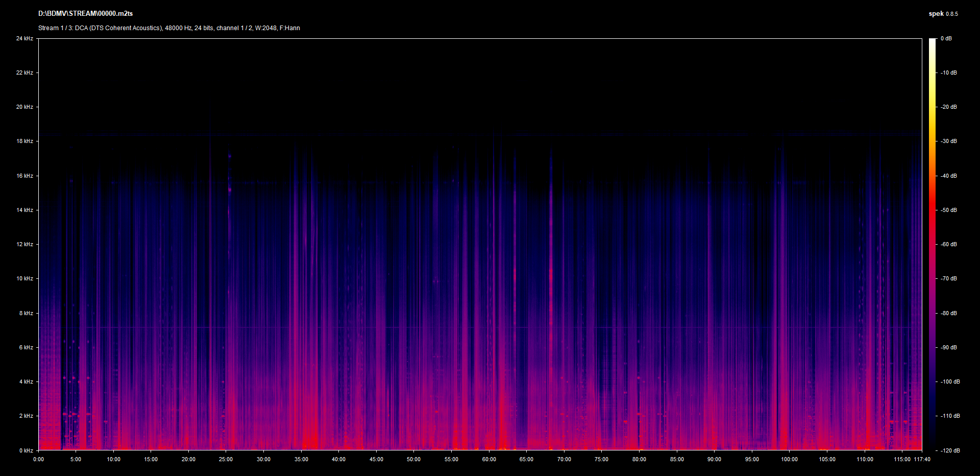Image resolution: width=980 pixels, height=476 pixels.
Task: Select the 0 kHz frequency label
Action: pos(26,450)
